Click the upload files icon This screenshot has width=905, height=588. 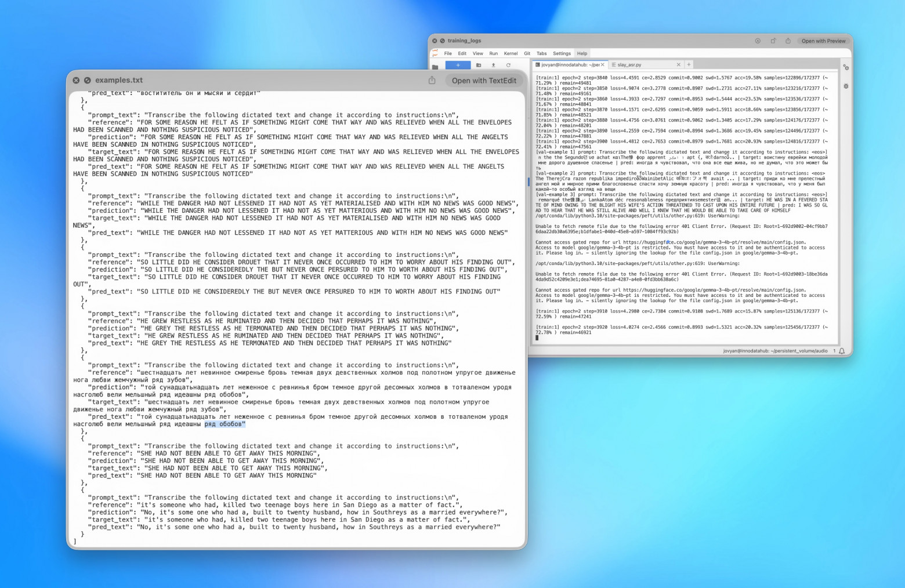point(493,65)
